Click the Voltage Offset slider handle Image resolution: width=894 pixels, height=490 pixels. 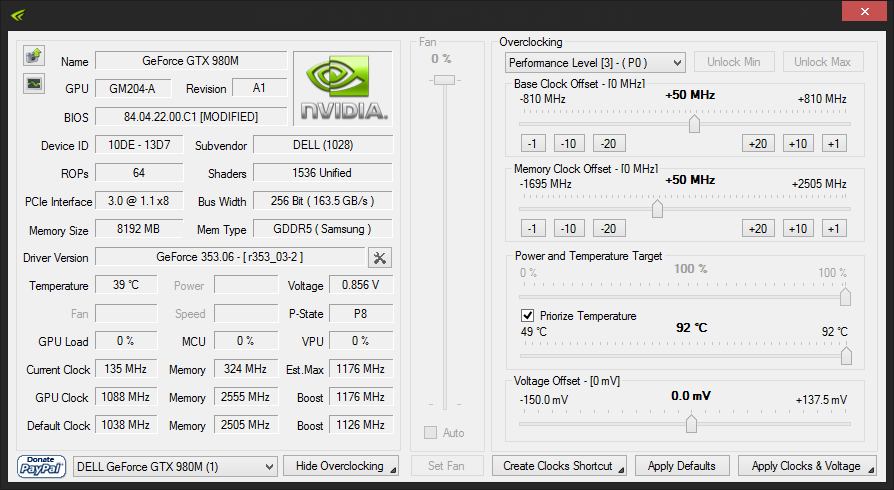tap(691, 424)
